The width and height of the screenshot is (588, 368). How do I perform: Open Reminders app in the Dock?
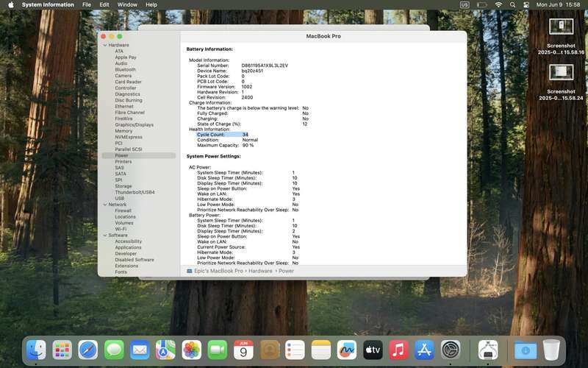click(x=295, y=350)
